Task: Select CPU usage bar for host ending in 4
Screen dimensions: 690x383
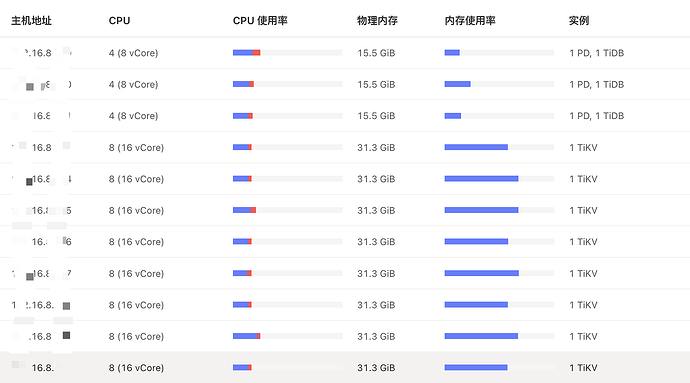Action: 288,179
